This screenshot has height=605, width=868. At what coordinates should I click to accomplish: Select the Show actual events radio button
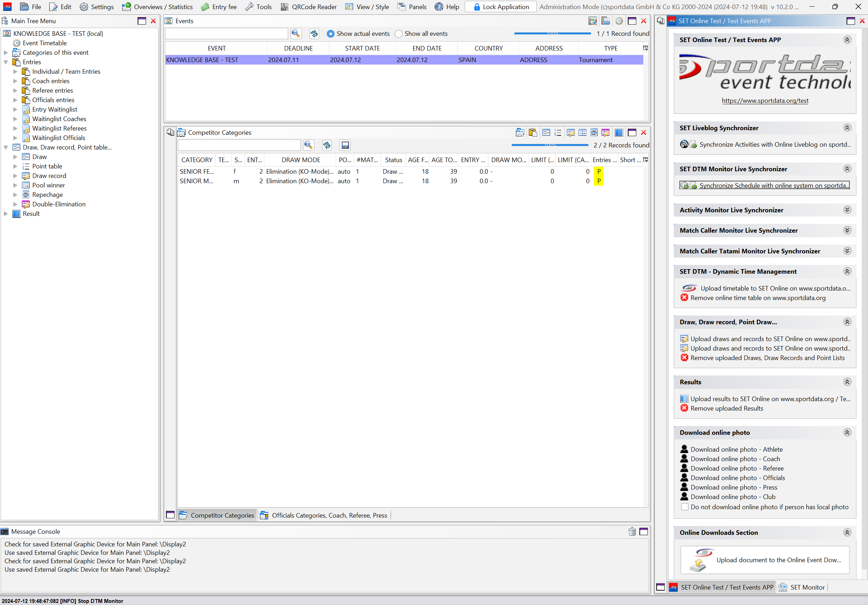click(x=330, y=34)
